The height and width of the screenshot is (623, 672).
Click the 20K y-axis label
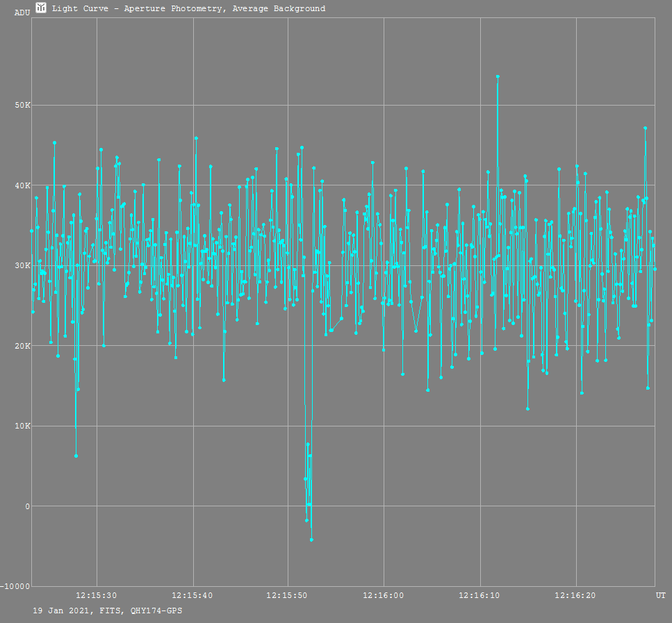(x=23, y=346)
